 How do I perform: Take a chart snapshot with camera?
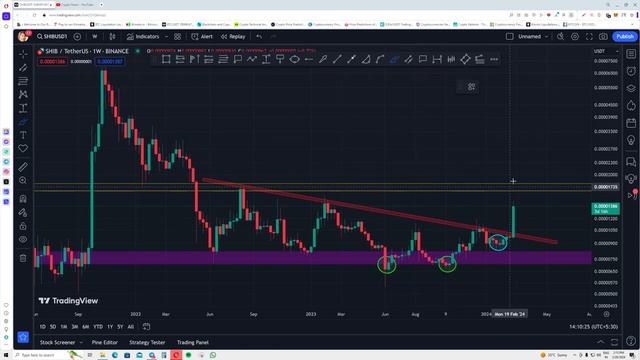[603, 37]
